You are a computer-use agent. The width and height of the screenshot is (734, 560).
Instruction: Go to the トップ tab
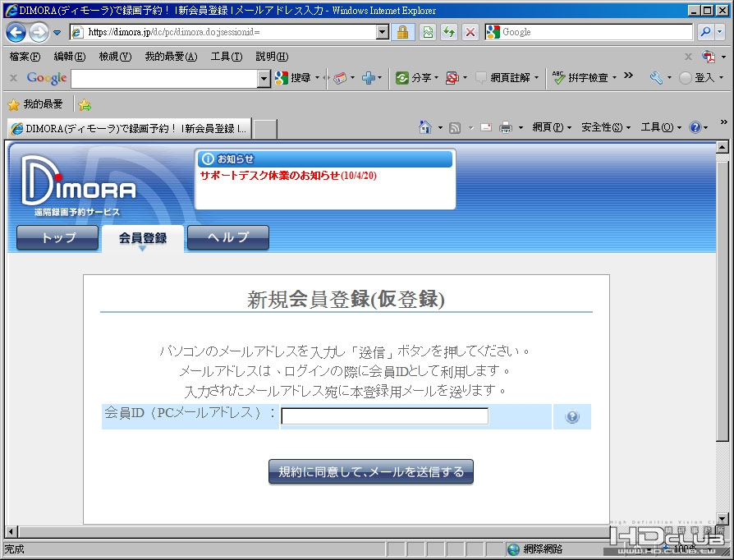57,237
